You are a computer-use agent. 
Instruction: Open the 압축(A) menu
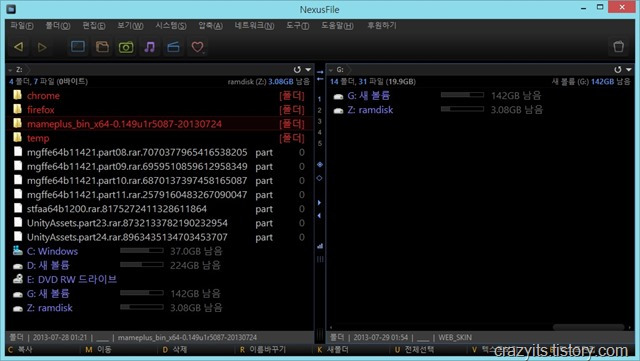(x=210, y=26)
